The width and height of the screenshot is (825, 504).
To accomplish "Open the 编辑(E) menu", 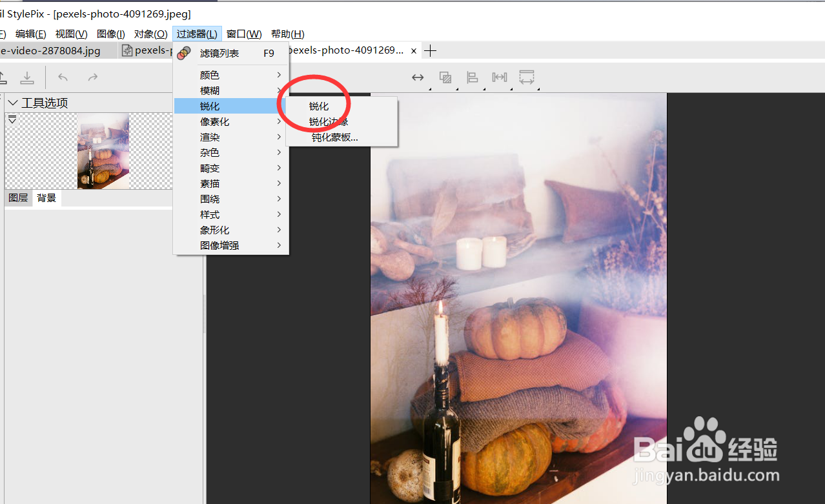I will click(30, 34).
